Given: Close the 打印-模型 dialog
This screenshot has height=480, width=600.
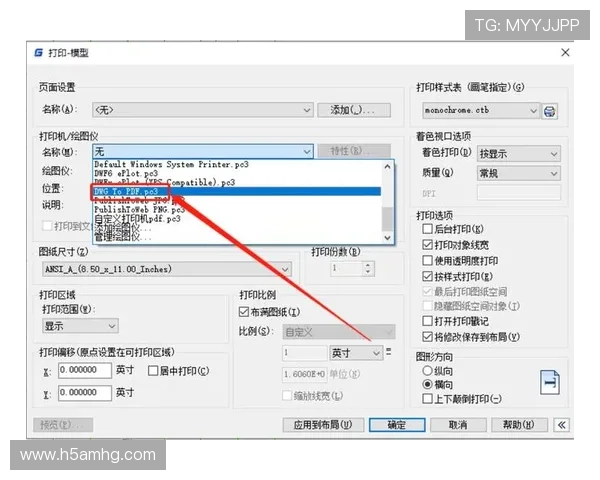Looking at the screenshot, I should pyautogui.click(x=565, y=52).
